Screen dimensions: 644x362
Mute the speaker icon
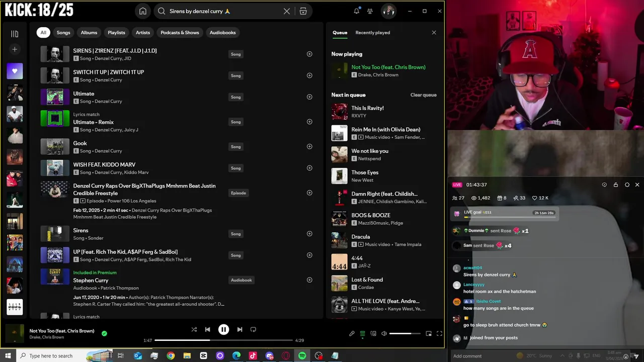click(x=384, y=333)
